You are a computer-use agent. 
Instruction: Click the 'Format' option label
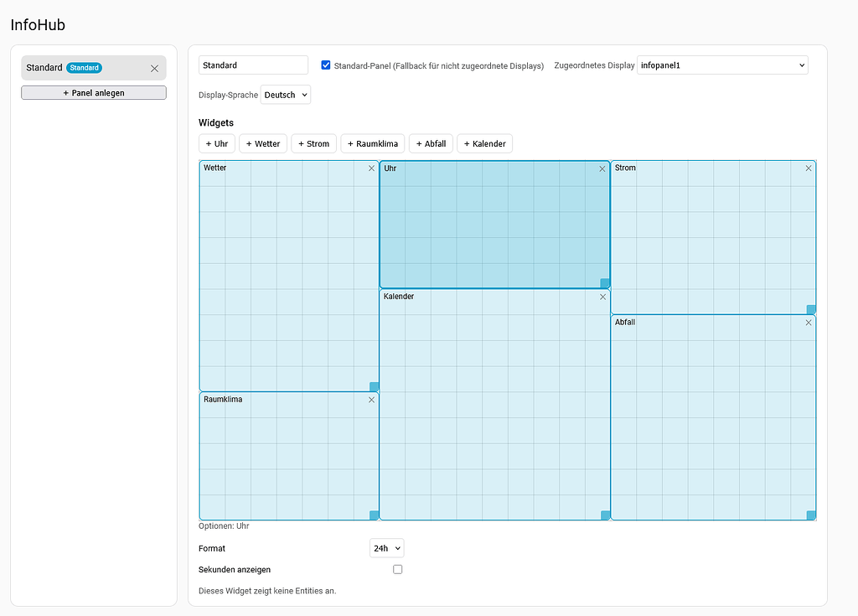point(212,548)
